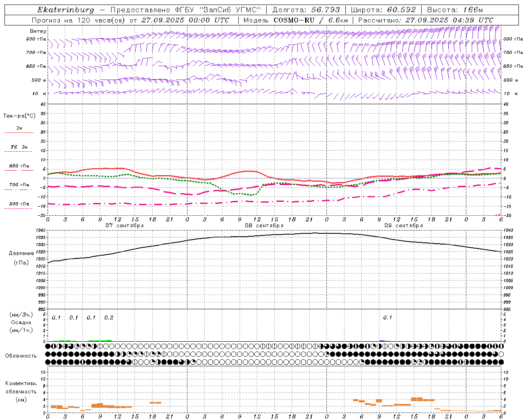Click the "Конвективн." convective cloud label

[x=21, y=383]
